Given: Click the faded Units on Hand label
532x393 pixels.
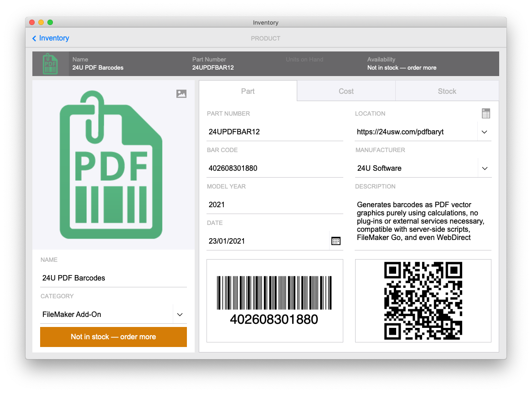Looking at the screenshot, I should click(x=305, y=60).
